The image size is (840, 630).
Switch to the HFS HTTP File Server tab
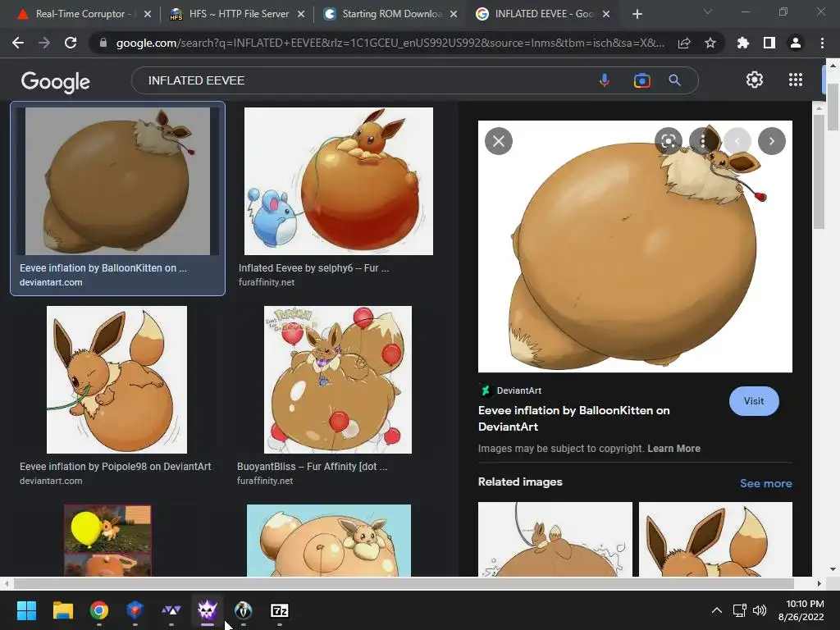[239, 14]
